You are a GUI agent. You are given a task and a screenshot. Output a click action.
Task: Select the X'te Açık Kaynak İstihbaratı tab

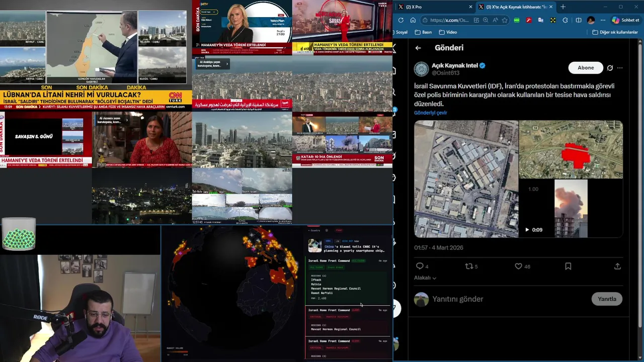[516, 7]
